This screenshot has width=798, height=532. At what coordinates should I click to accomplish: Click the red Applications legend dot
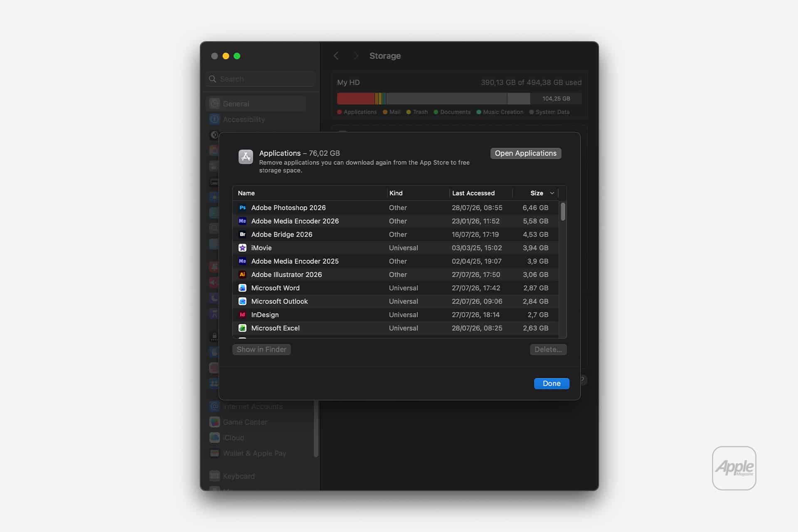pyautogui.click(x=340, y=112)
